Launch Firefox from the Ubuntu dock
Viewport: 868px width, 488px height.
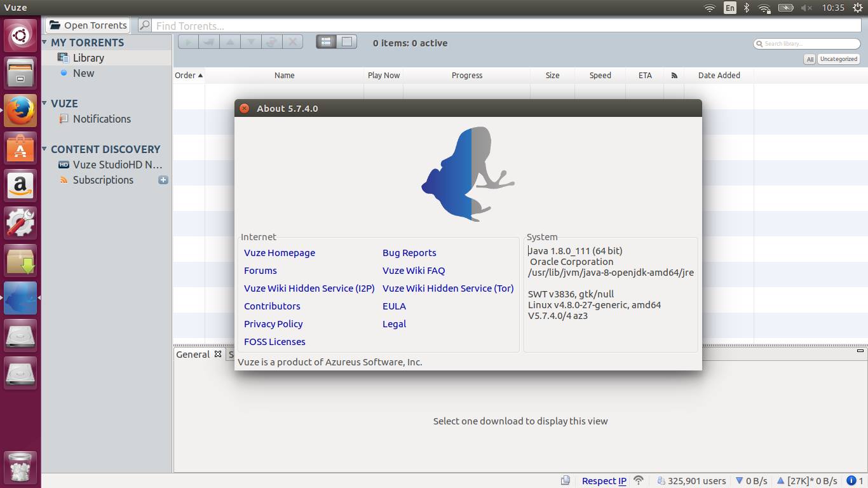(x=21, y=111)
